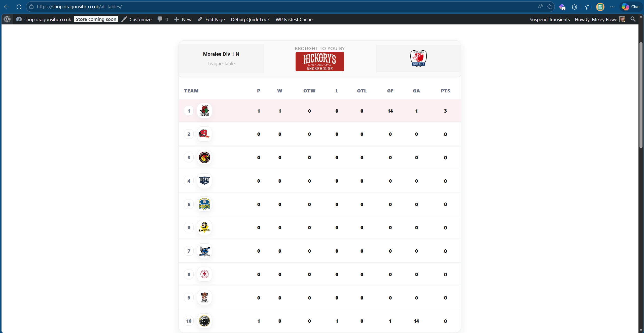Click the Hickory's Smokehouse sponsor logo

tap(319, 62)
